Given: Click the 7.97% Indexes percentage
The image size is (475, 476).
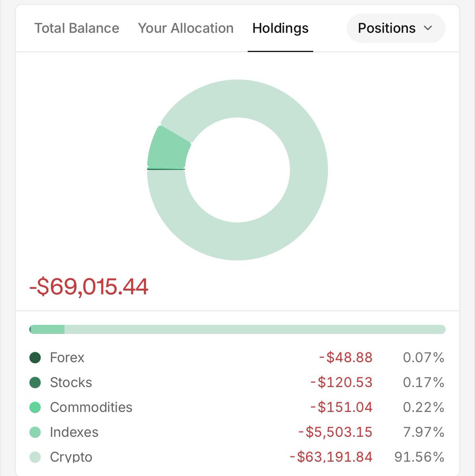Looking at the screenshot, I should coord(423,432).
